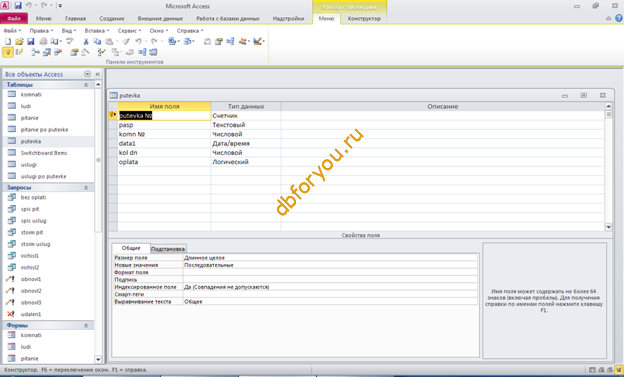
Task: Click the Индексированное поле property value
Action: (x=330, y=287)
